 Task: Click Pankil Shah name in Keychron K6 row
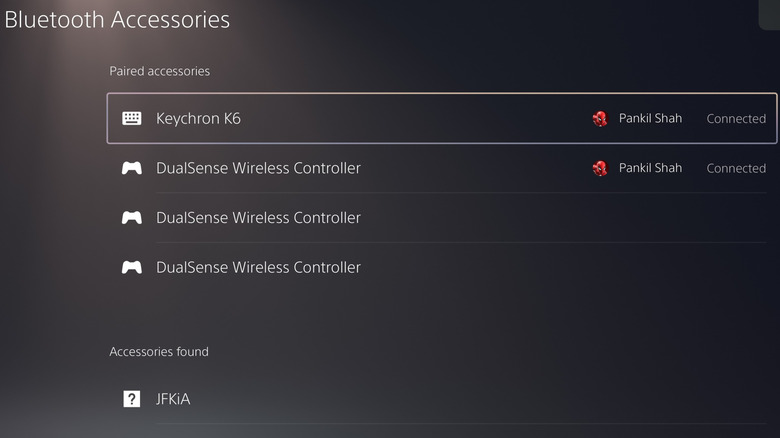(x=650, y=118)
